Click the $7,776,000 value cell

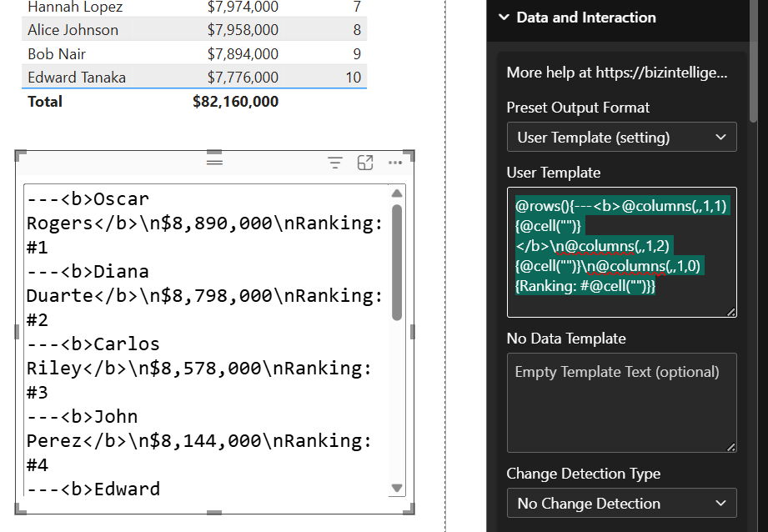coord(243,78)
